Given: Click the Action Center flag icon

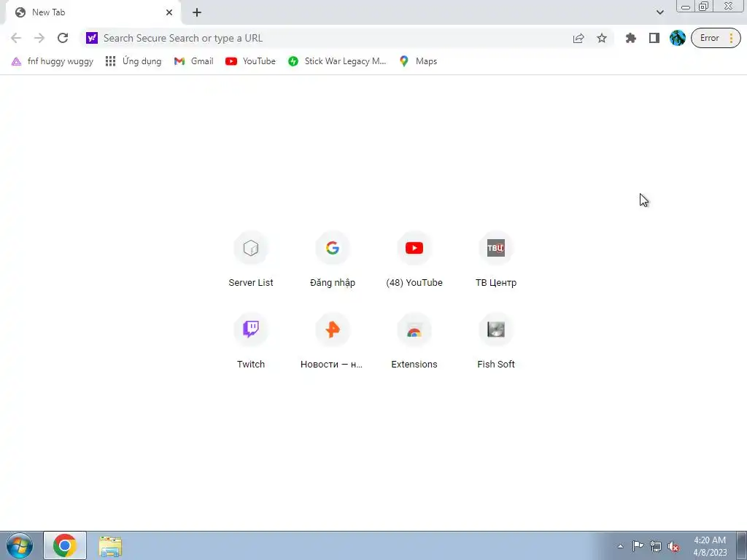Looking at the screenshot, I should [638, 546].
